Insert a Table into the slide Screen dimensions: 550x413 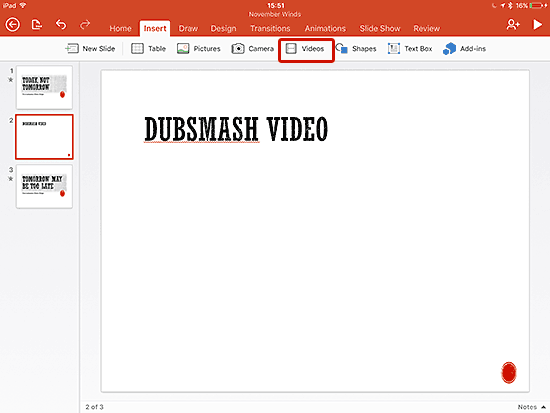(x=148, y=48)
